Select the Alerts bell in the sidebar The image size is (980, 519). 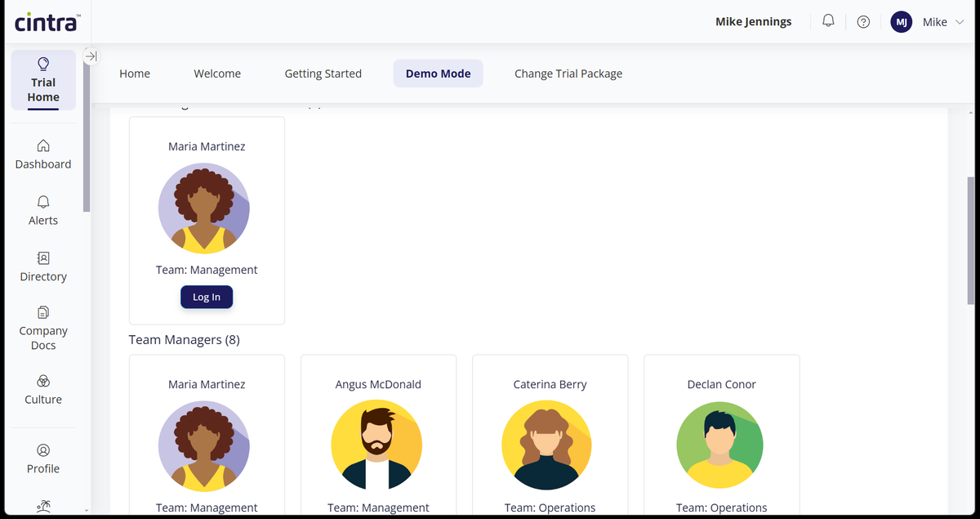[x=42, y=211]
